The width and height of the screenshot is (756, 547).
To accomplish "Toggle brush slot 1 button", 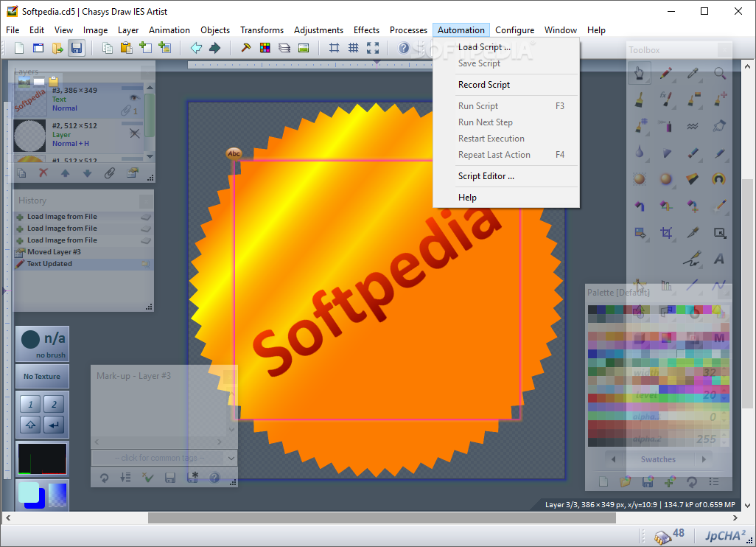I will tap(30, 404).
